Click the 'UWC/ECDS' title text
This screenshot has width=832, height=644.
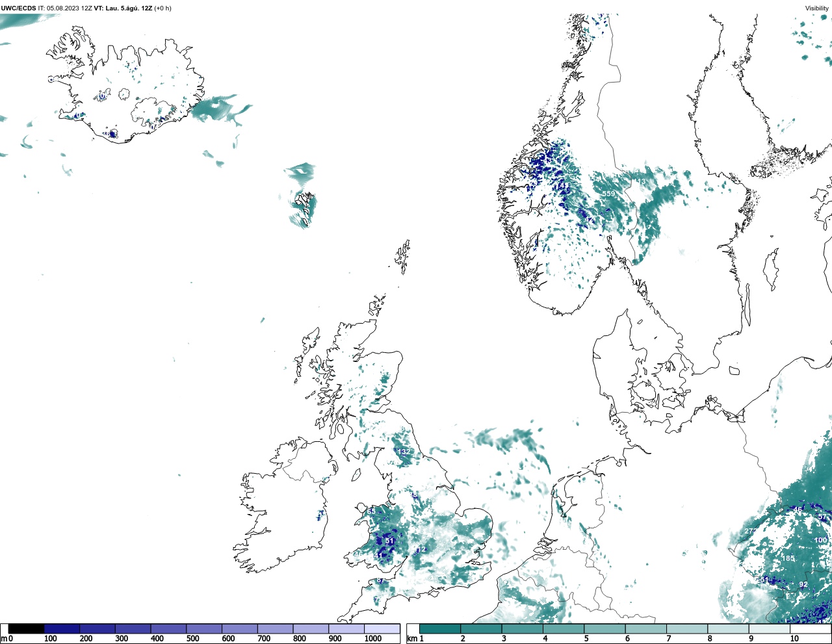click(x=19, y=8)
